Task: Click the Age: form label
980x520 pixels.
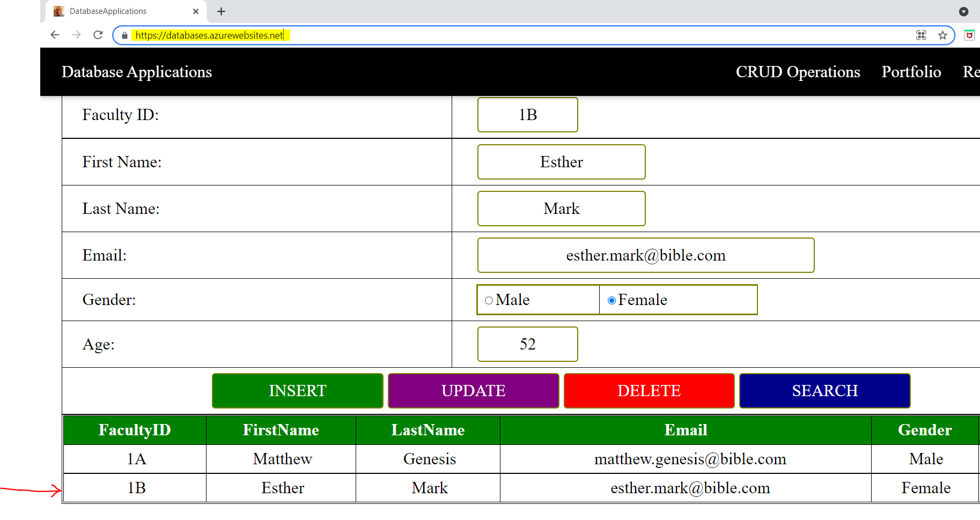Action: pos(98,344)
